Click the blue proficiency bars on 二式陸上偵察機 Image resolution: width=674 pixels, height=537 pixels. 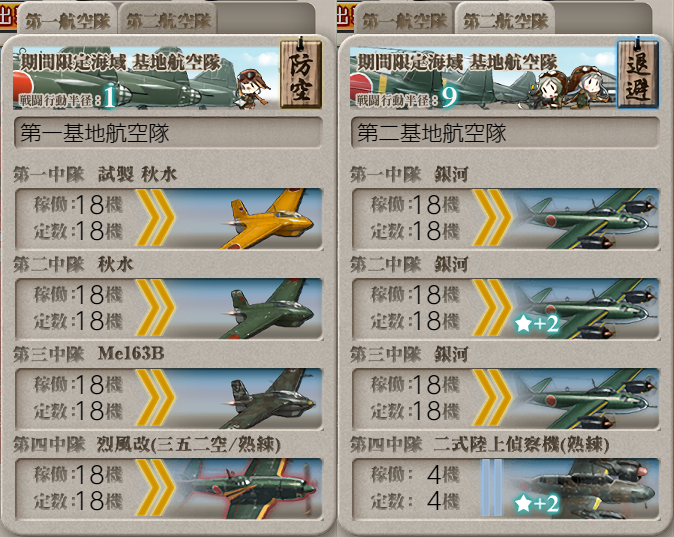click(492, 488)
